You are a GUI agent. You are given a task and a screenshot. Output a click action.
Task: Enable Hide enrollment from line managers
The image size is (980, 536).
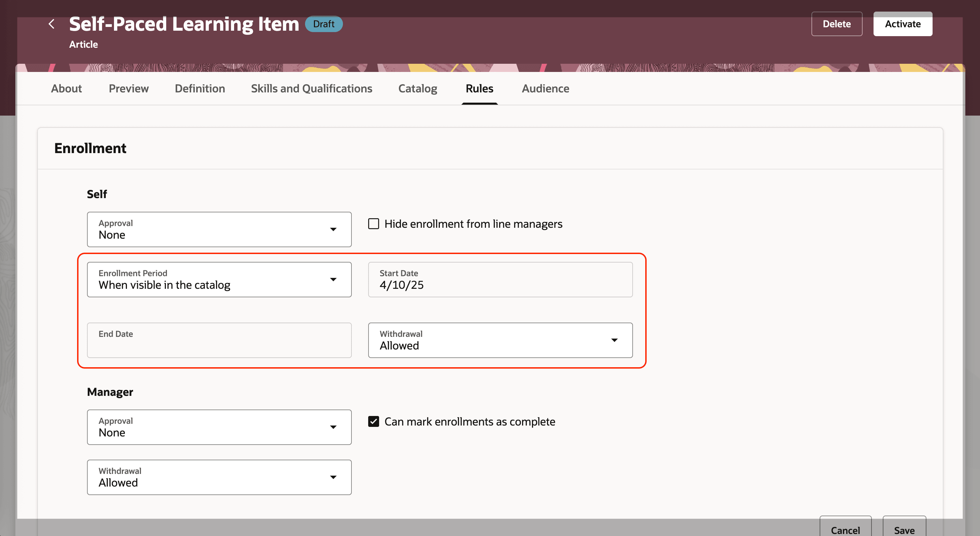tap(374, 224)
